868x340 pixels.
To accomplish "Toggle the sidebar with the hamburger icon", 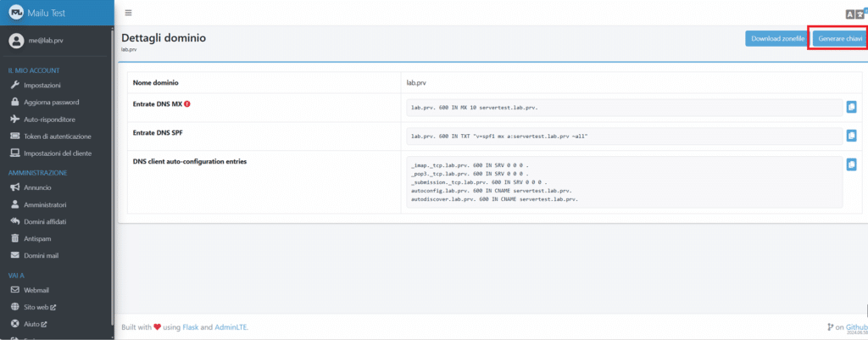I will pos(129,13).
